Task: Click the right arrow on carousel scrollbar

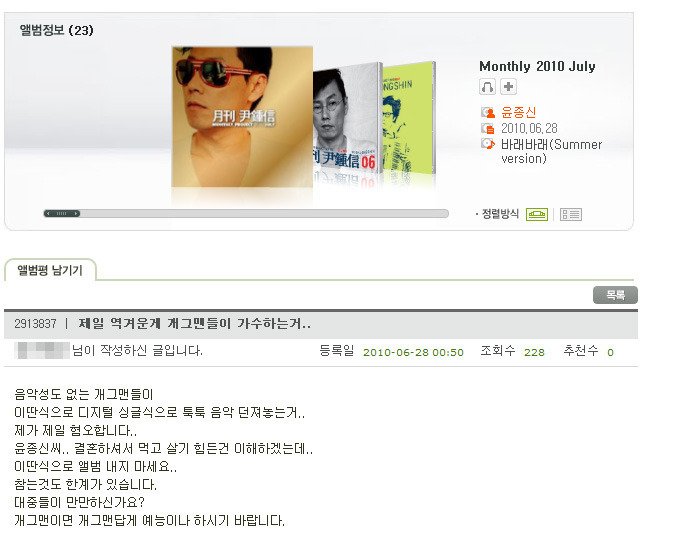Action: pyautogui.click(x=76, y=213)
